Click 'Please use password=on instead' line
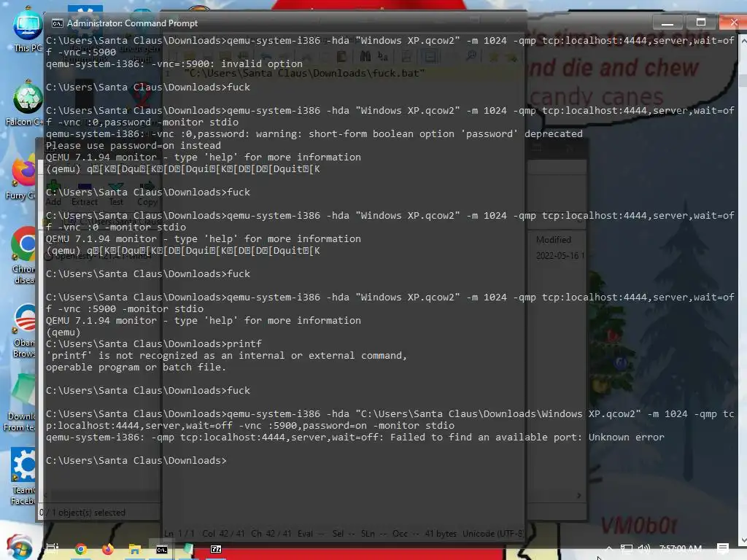747x560 pixels. (133, 146)
